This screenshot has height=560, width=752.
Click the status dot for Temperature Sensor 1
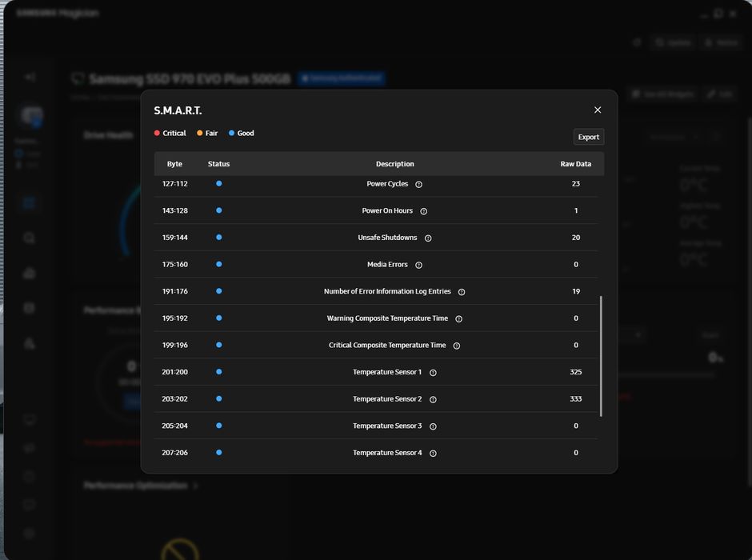(x=218, y=371)
